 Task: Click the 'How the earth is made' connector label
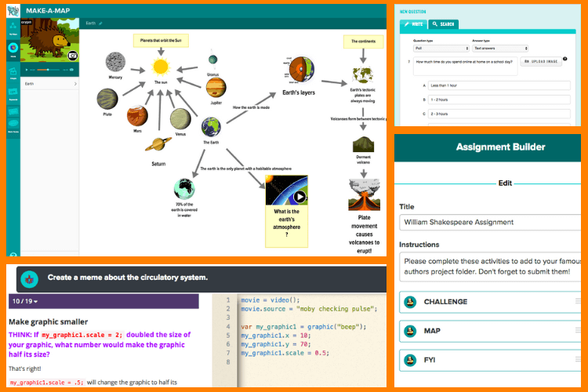click(251, 107)
